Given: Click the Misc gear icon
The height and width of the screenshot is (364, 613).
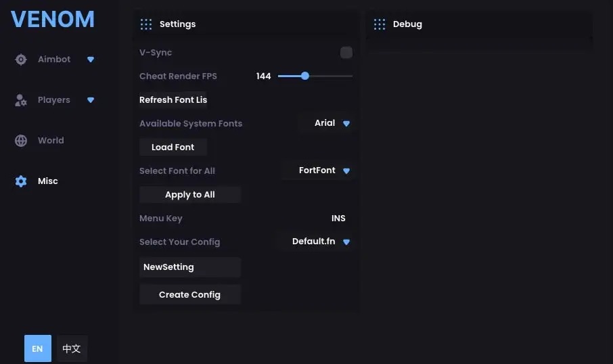Looking at the screenshot, I should [21, 181].
